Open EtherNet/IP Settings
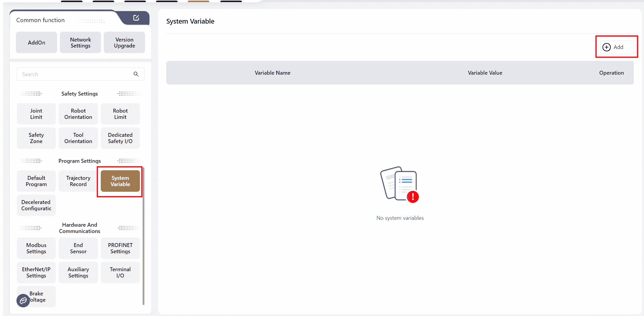 36,272
